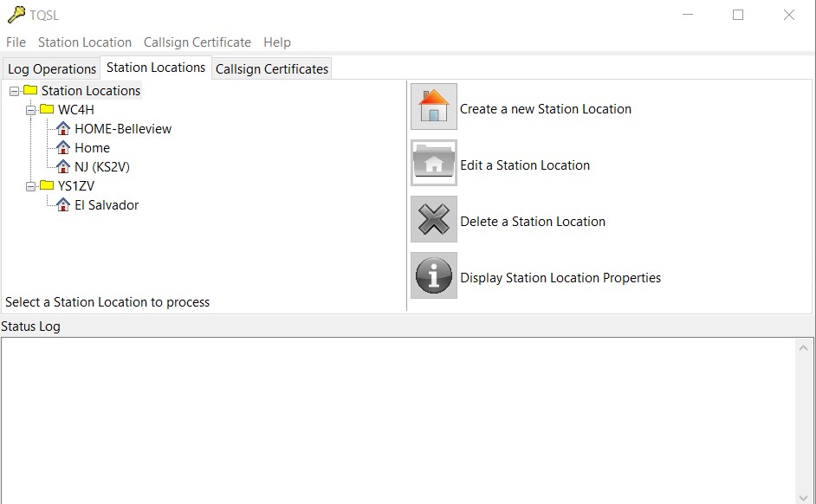This screenshot has height=504, width=816.
Task: Open the Help menu
Action: [x=277, y=42]
